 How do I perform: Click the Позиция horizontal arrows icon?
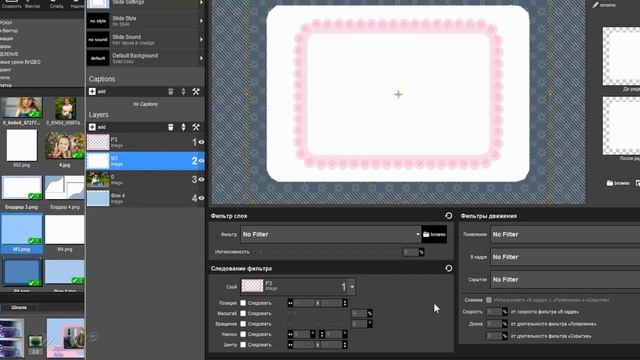[290, 303]
